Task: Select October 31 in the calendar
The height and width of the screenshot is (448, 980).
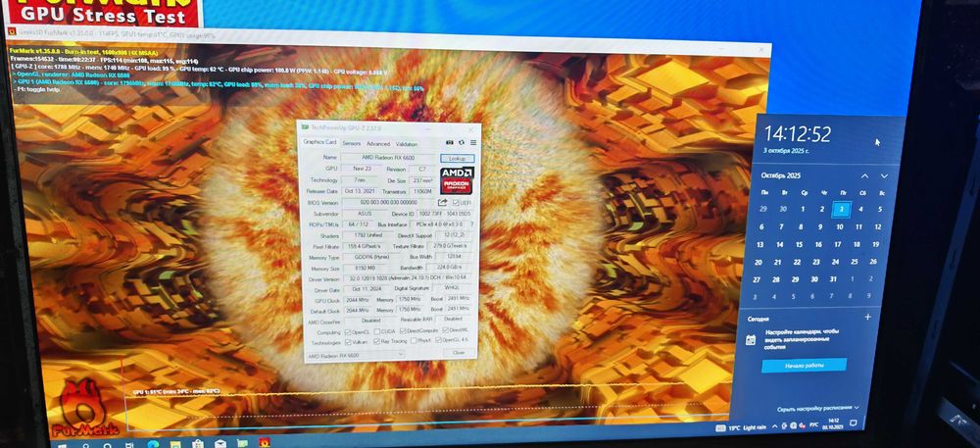Action: point(832,278)
